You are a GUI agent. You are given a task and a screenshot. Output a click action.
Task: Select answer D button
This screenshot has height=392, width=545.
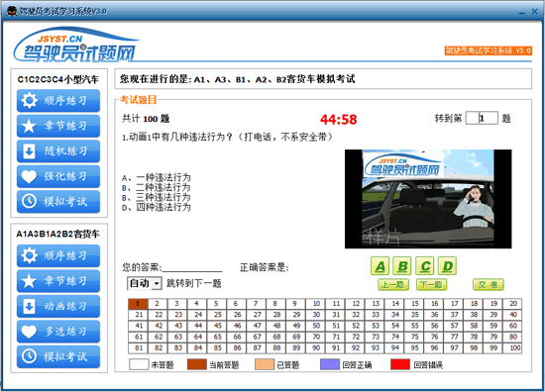tap(447, 266)
